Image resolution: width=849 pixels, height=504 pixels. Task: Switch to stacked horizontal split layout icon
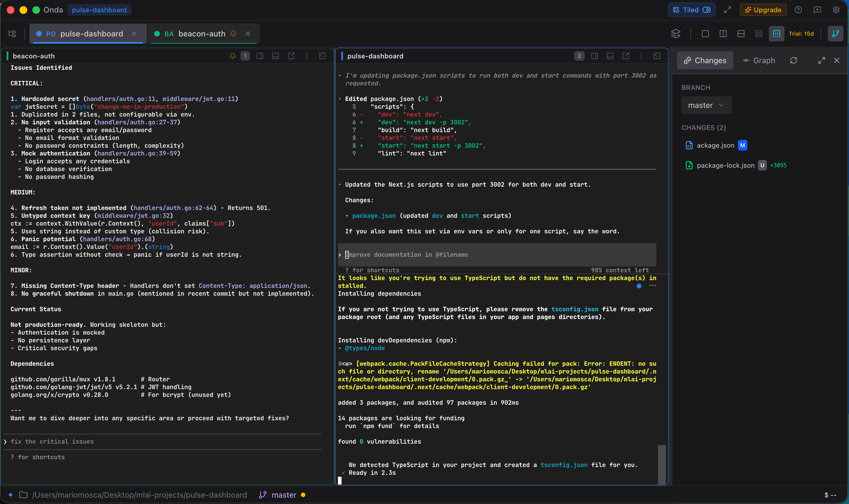pos(741,34)
